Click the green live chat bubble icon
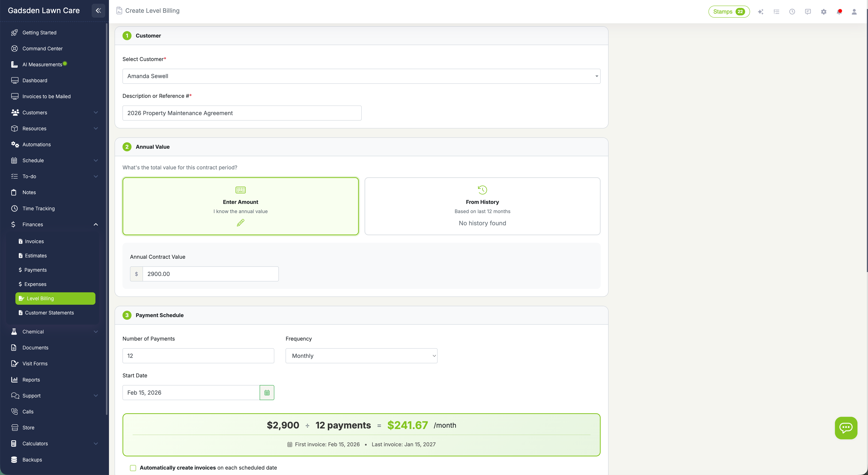Viewport: 868px width, 475px height. (x=846, y=428)
